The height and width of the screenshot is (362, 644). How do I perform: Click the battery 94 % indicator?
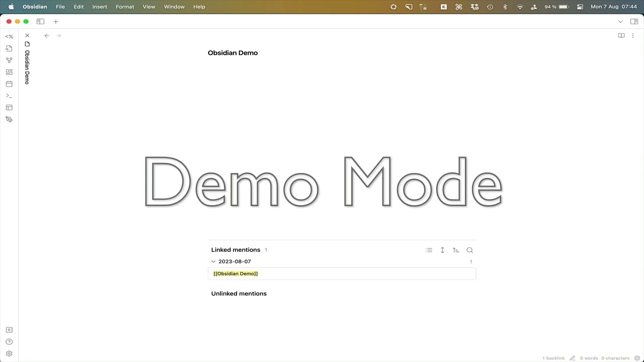[x=556, y=7]
